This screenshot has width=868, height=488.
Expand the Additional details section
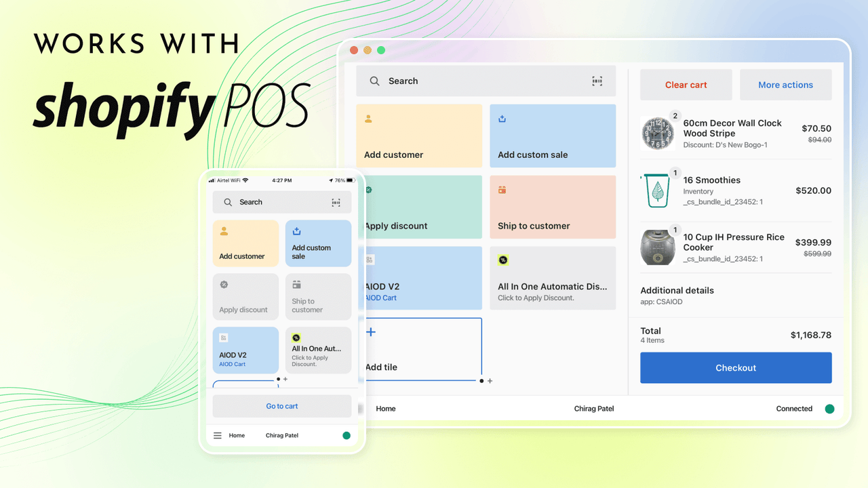677,290
